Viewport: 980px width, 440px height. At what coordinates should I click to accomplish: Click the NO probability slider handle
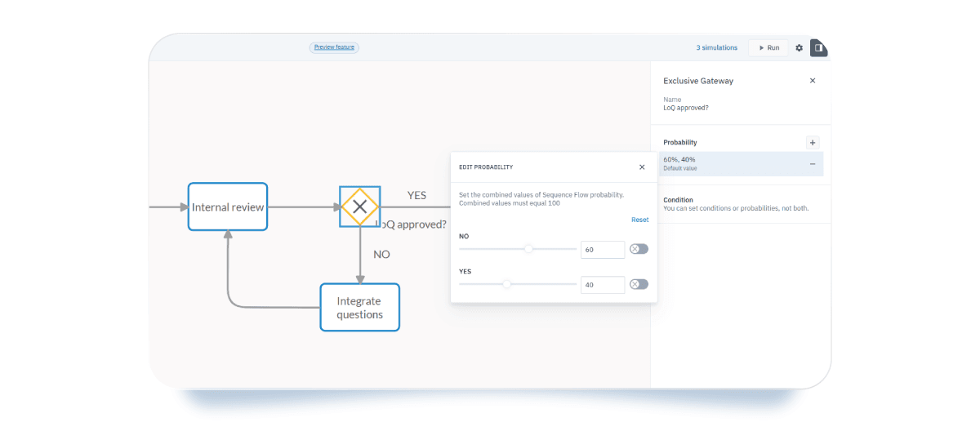pyautogui.click(x=528, y=249)
